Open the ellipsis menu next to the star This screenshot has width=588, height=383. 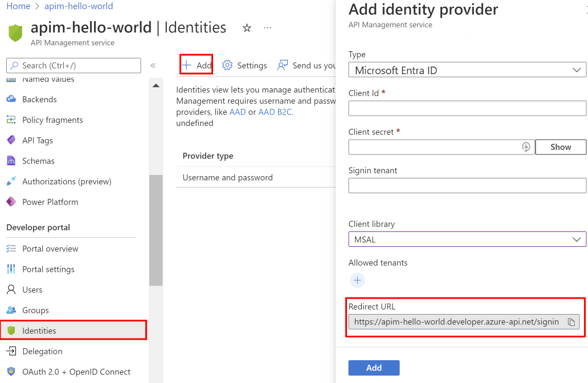click(x=267, y=27)
